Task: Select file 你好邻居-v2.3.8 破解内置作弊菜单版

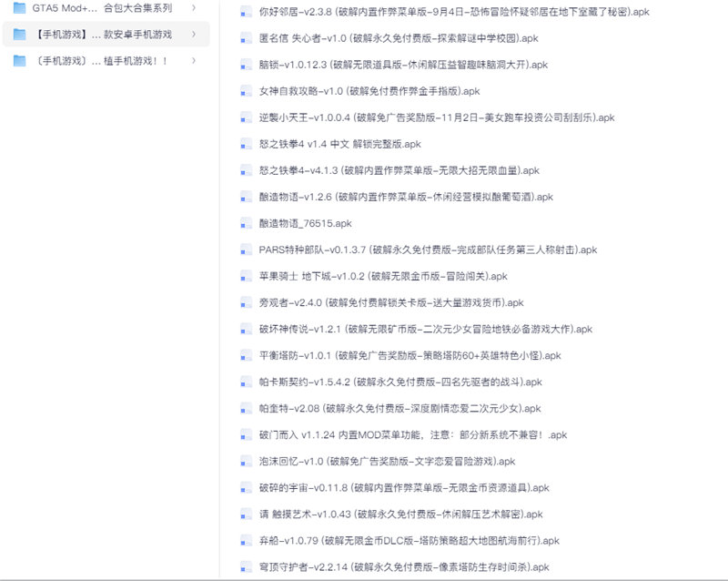Action: tap(454, 12)
